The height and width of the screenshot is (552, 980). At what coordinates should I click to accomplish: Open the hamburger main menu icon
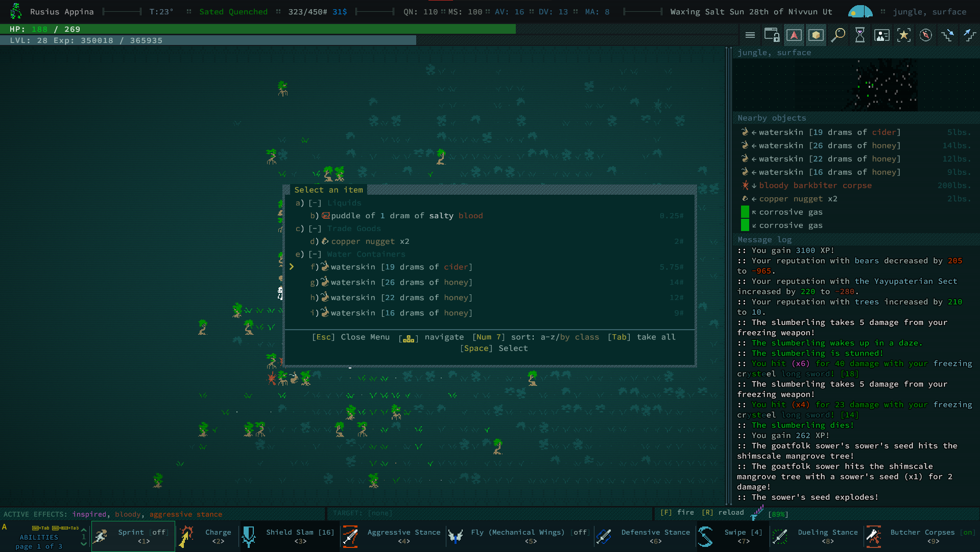750,35
